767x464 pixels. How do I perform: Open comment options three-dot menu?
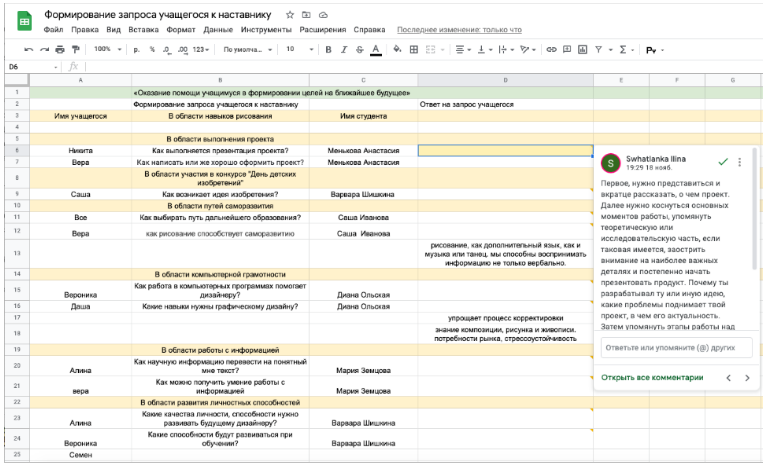[x=740, y=161]
